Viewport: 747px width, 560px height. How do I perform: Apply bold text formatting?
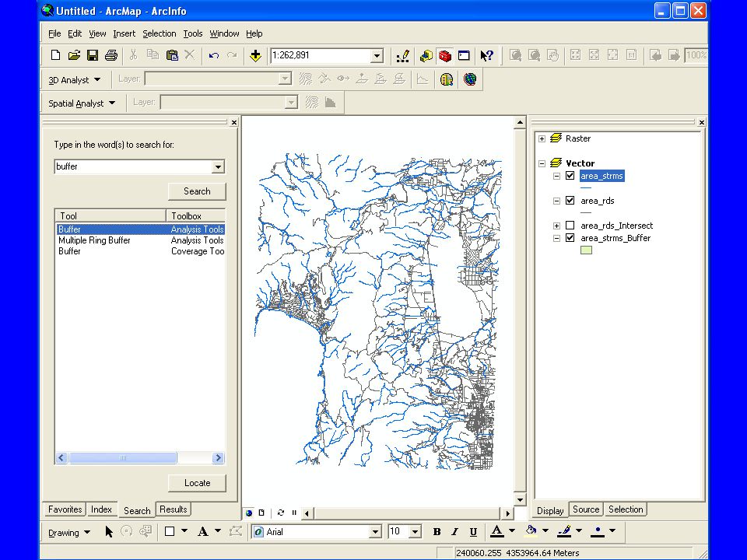click(437, 532)
